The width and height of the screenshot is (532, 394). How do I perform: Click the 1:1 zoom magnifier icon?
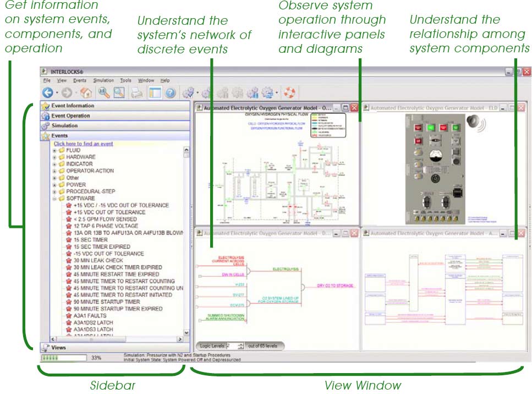(x=104, y=92)
